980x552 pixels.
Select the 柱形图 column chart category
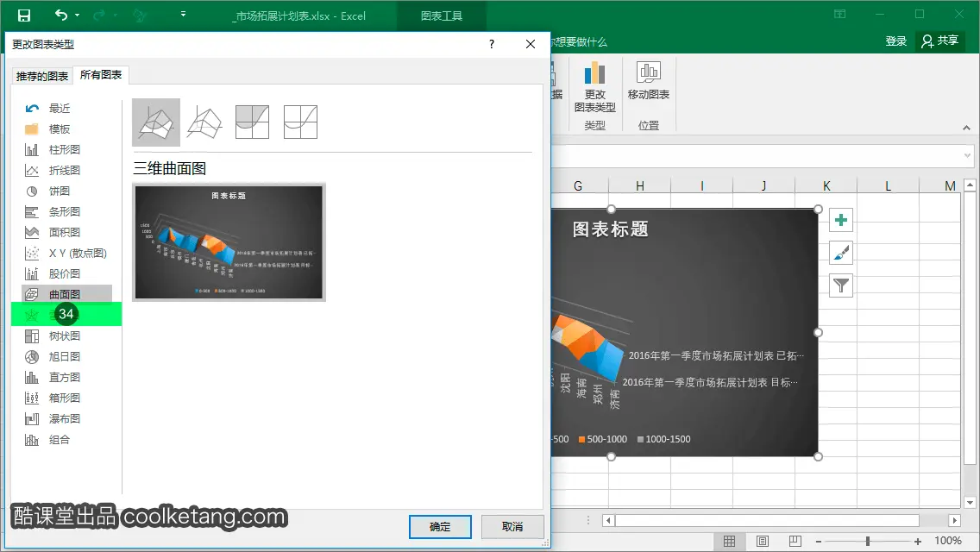click(x=65, y=149)
